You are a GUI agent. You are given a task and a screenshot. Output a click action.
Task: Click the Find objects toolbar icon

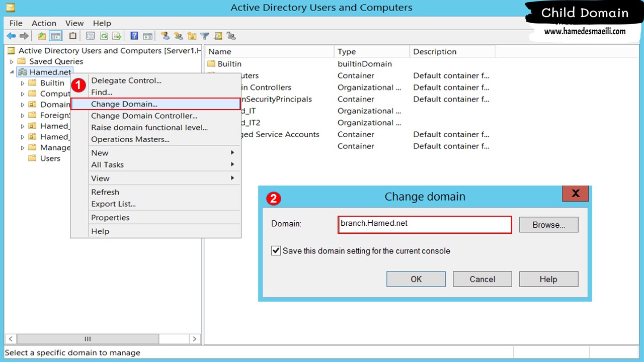(218, 36)
